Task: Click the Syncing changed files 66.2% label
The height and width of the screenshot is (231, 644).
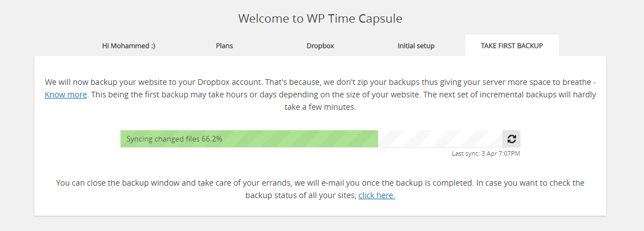Action: 174,139
